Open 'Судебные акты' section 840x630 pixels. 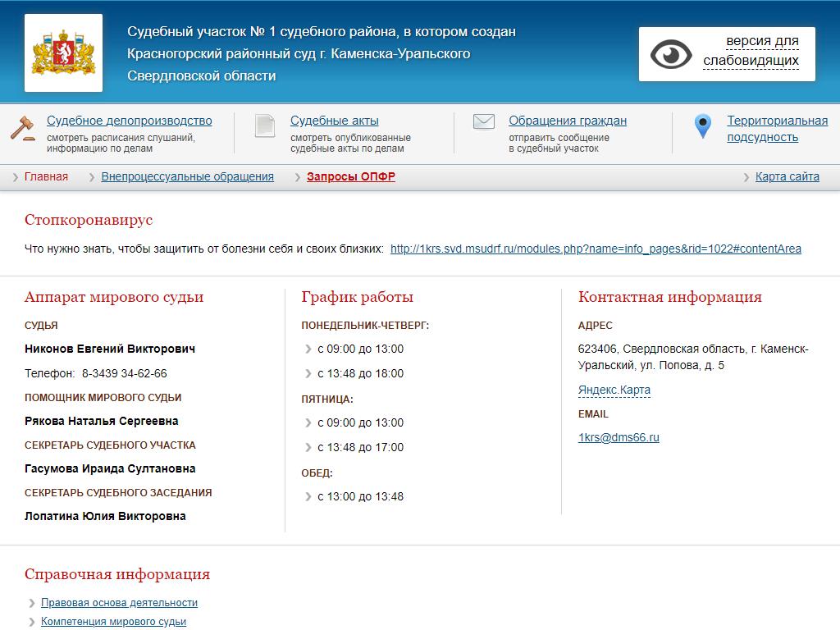click(x=335, y=121)
